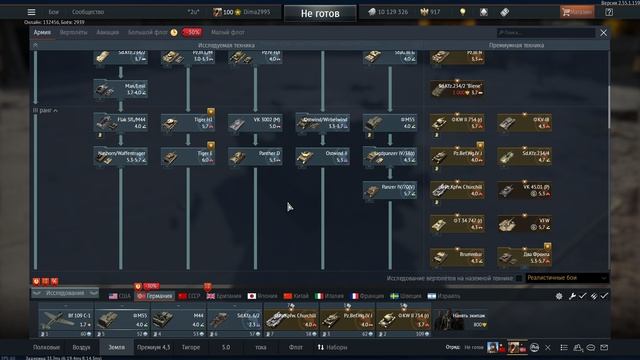Screen dimensions: 640x360
Task: Click the X icon after squad avatars
Action: (548, 347)
